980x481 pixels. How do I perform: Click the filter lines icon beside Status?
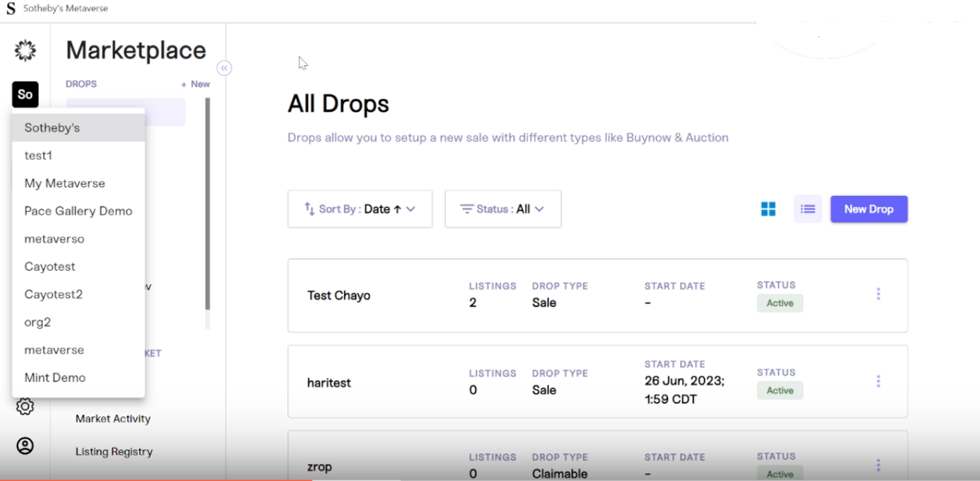click(x=466, y=209)
